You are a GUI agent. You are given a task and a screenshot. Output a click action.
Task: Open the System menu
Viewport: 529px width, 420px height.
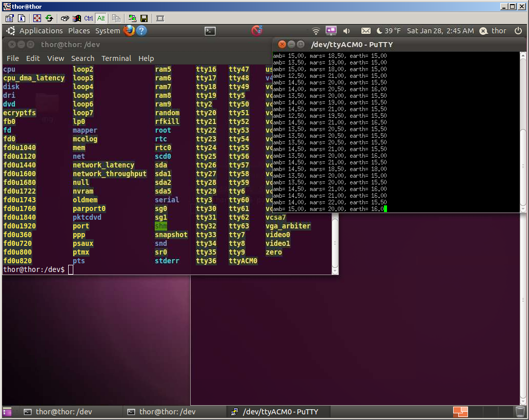108,31
